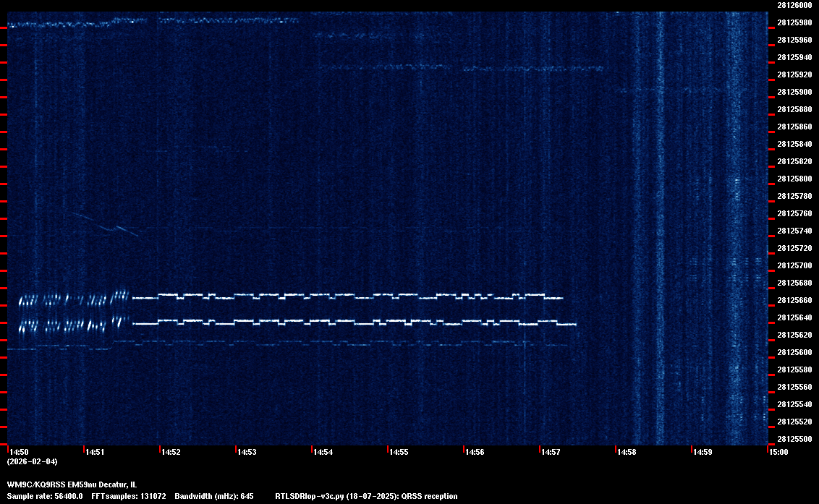Select the 14:52 time marker

pyautogui.click(x=171, y=452)
